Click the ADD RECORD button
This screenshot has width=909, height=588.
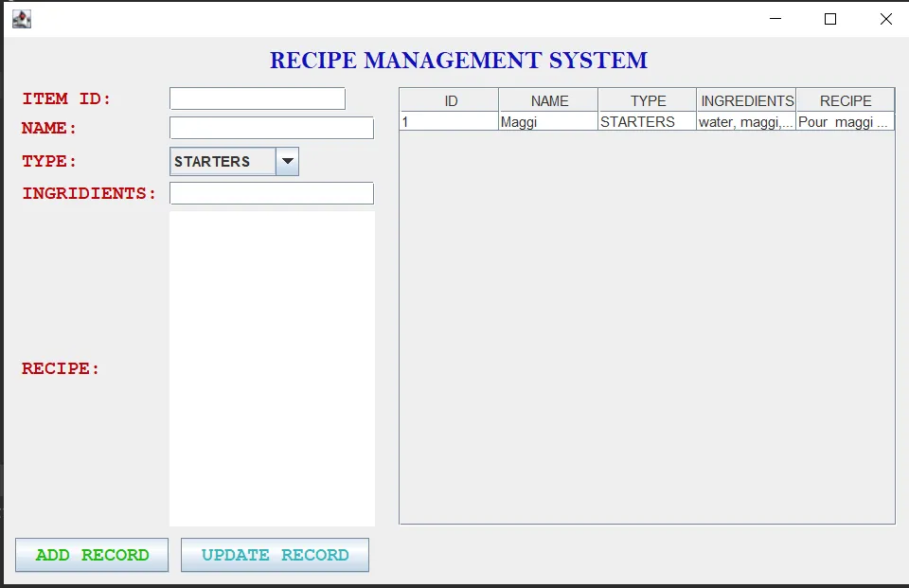91,555
